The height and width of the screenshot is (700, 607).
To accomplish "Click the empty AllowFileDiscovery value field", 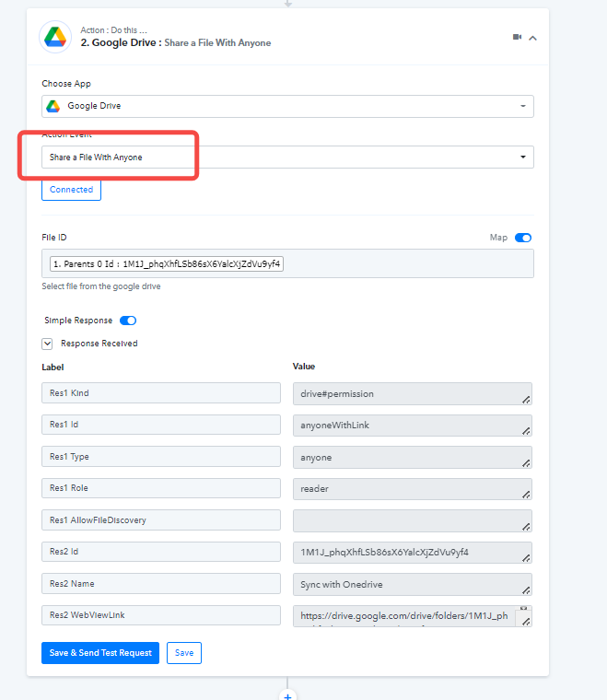I will click(413, 521).
